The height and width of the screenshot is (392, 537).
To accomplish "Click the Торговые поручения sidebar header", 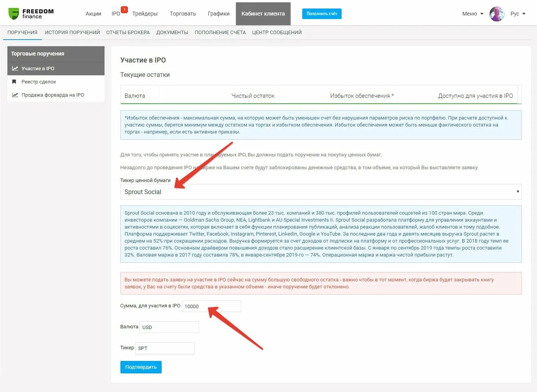I will [56, 54].
